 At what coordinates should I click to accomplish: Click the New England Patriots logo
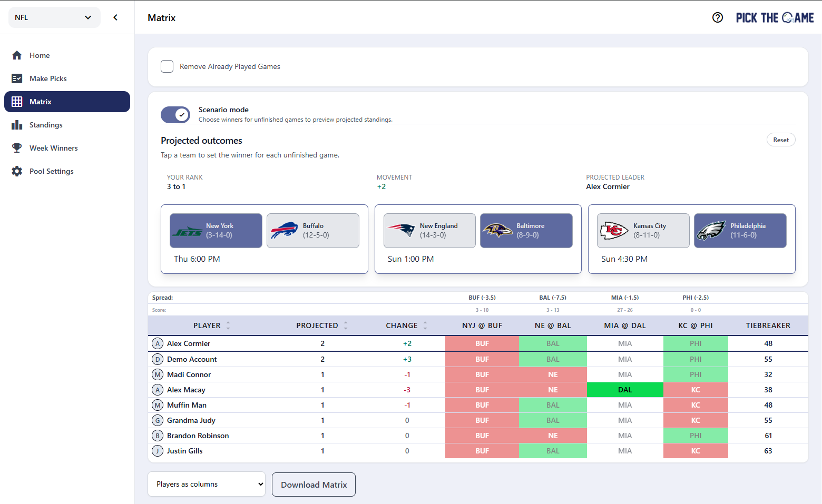pos(402,230)
